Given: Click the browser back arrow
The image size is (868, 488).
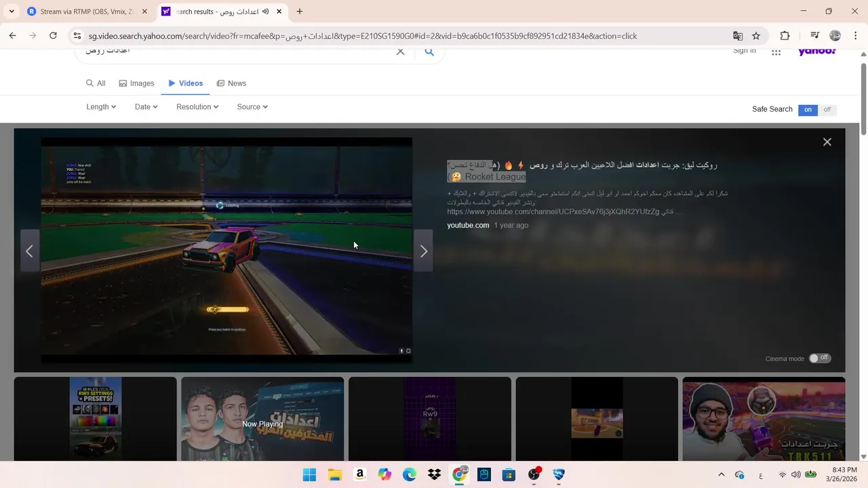Looking at the screenshot, I should click(12, 36).
